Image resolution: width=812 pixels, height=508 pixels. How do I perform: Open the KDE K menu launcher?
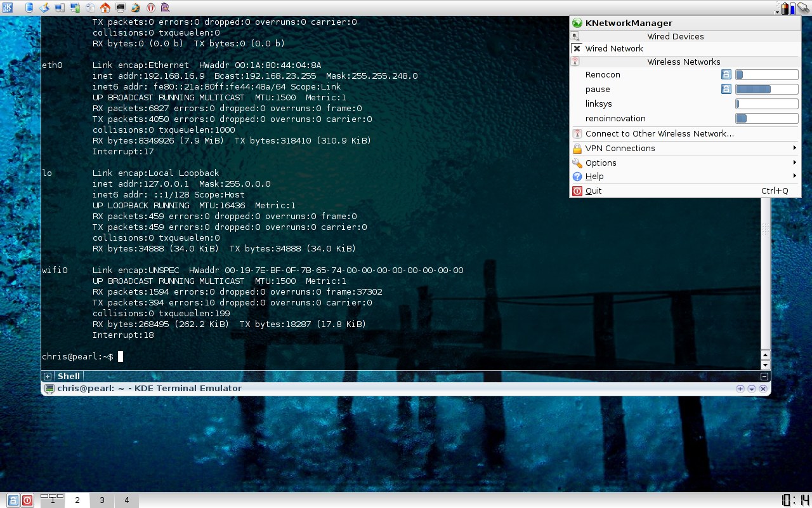8,8
